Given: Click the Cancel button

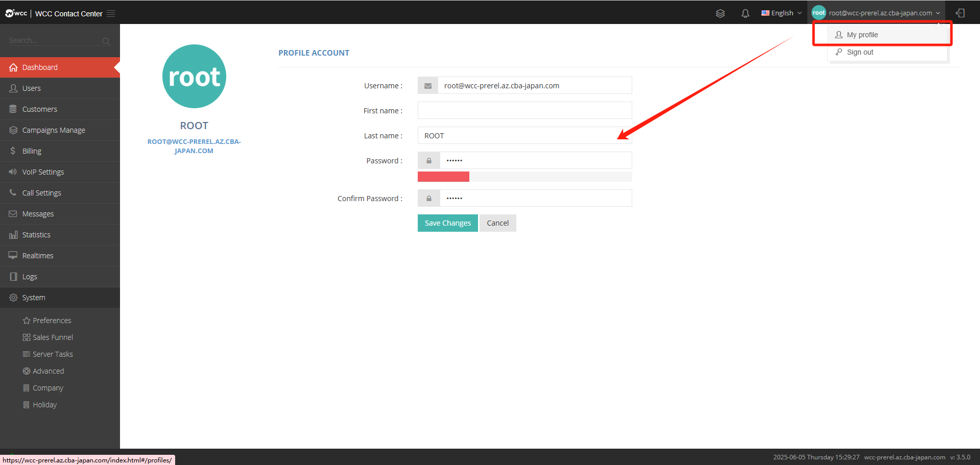Looking at the screenshot, I should click(x=498, y=223).
